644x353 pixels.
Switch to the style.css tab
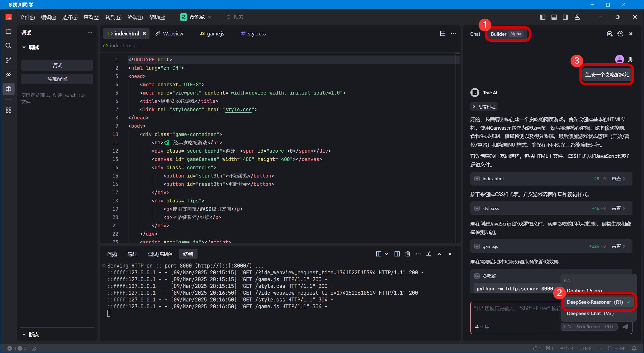(x=253, y=33)
